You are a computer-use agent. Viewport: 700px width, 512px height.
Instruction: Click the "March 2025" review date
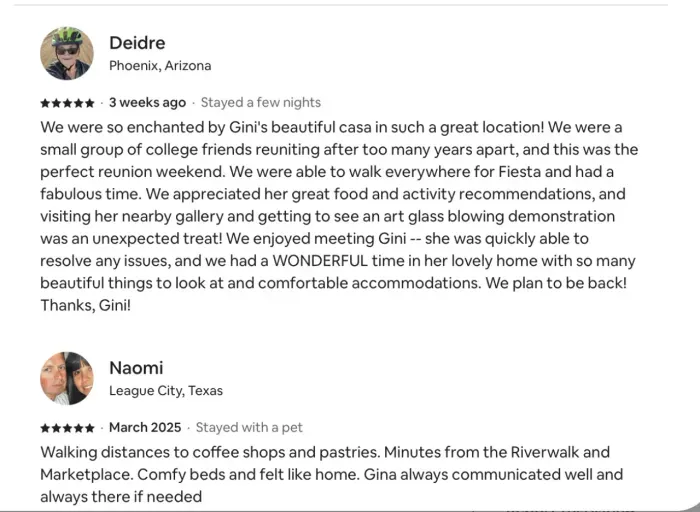click(145, 427)
